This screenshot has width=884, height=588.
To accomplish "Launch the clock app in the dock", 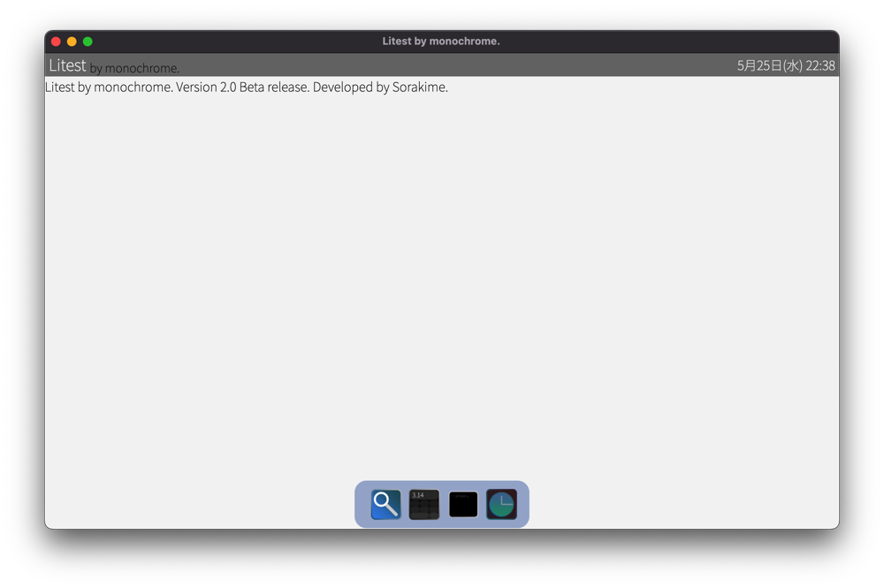I will pyautogui.click(x=501, y=504).
